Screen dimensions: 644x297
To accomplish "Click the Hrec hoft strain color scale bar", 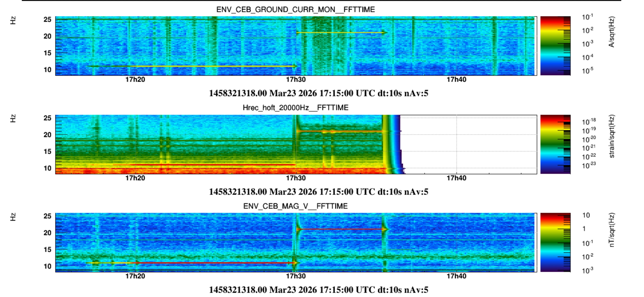I will coord(555,144).
